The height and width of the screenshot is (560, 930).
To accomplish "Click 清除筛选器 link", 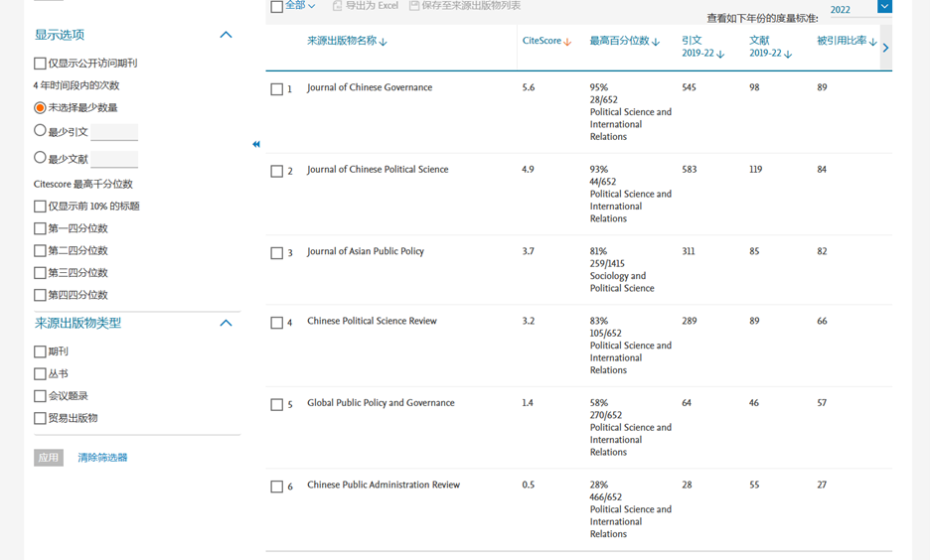I will click(102, 458).
